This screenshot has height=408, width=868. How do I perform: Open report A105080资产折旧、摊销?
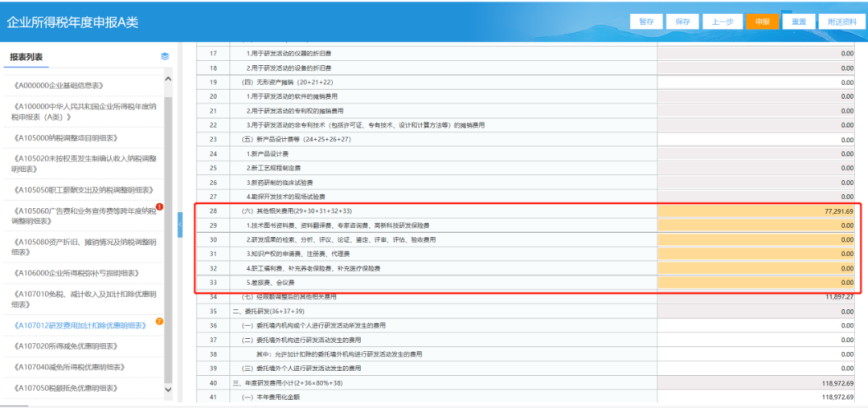84,247
